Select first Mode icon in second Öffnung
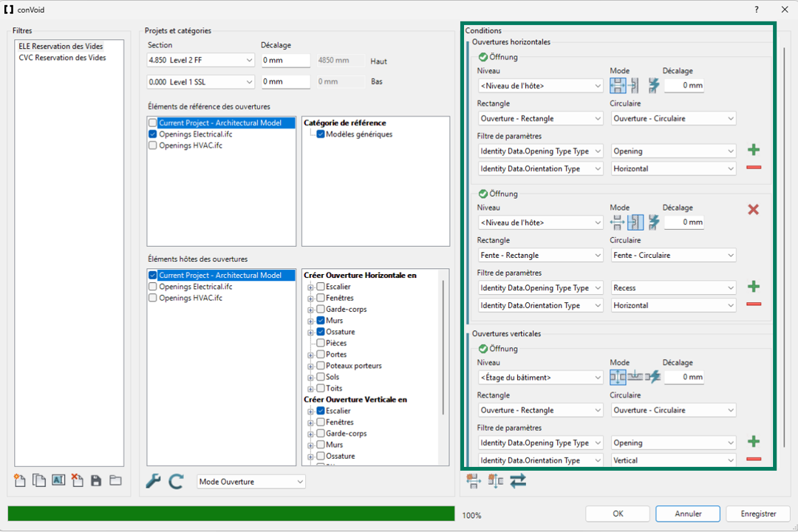 pyautogui.click(x=617, y=222)
